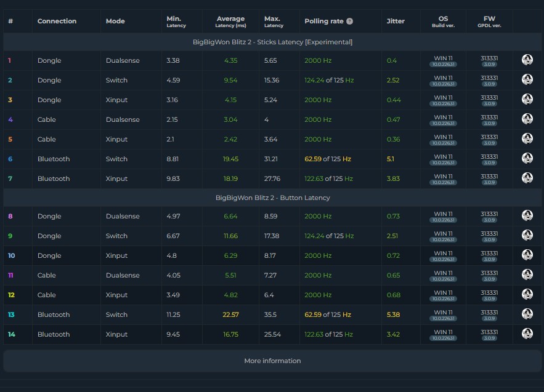Image resolution: width=544 pixels, height=392 pixels.
Task: Click row number 10
Action: (12, 255)
